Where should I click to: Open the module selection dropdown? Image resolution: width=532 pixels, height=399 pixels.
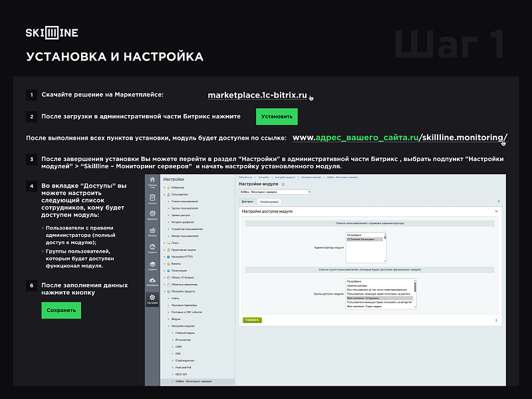click(x=275, y=192)
